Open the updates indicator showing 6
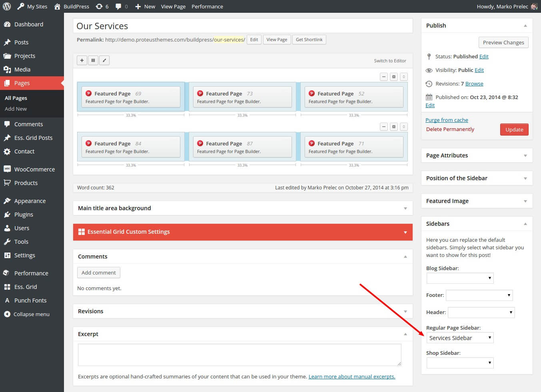The height and width of the screenshot is (392, 541). (x=102, y=6)
